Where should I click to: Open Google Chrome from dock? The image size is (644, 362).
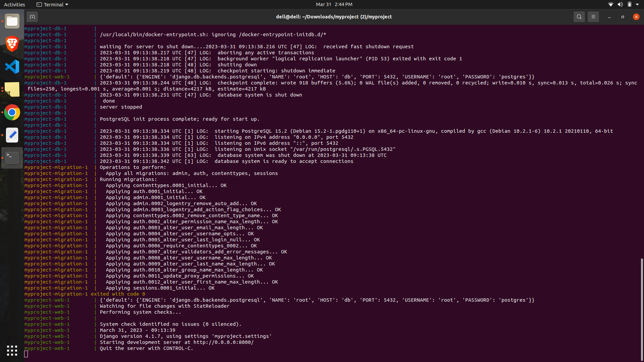[12, 112]
